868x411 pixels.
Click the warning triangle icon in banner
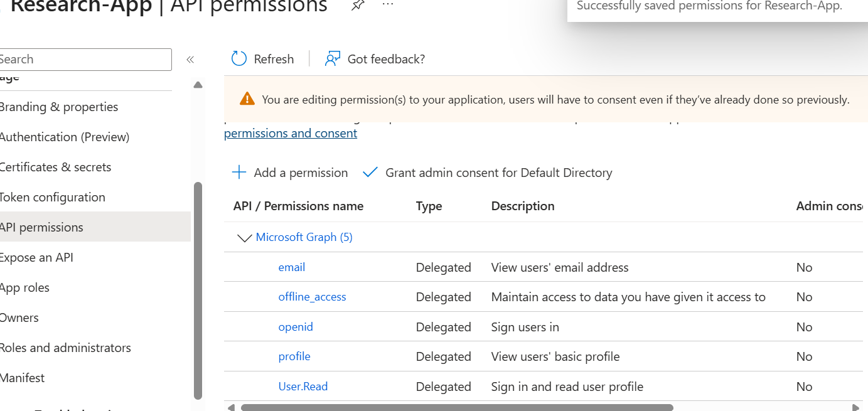point(247,99)
